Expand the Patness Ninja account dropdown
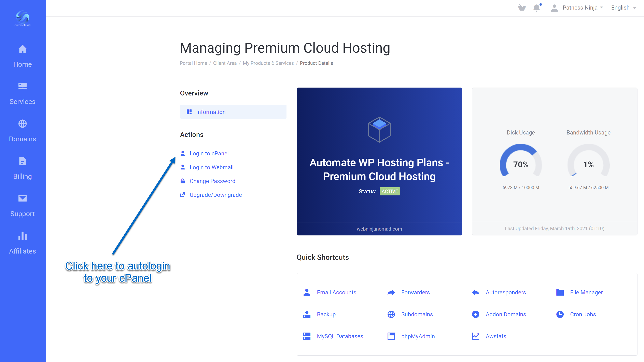 (583, 8)
